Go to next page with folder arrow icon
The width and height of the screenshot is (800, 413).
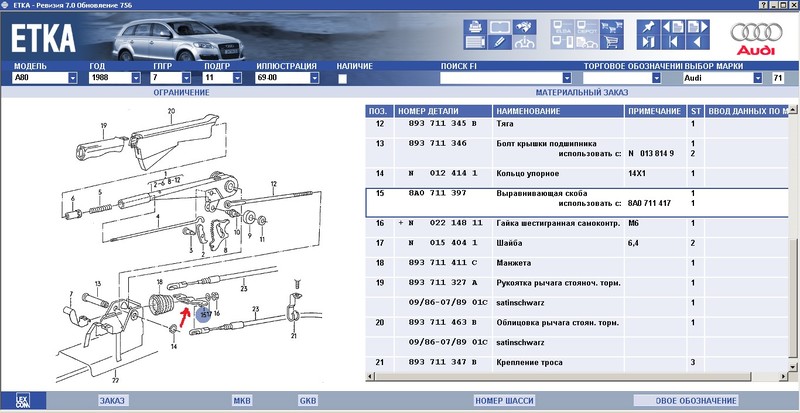[x=697, y=27]
